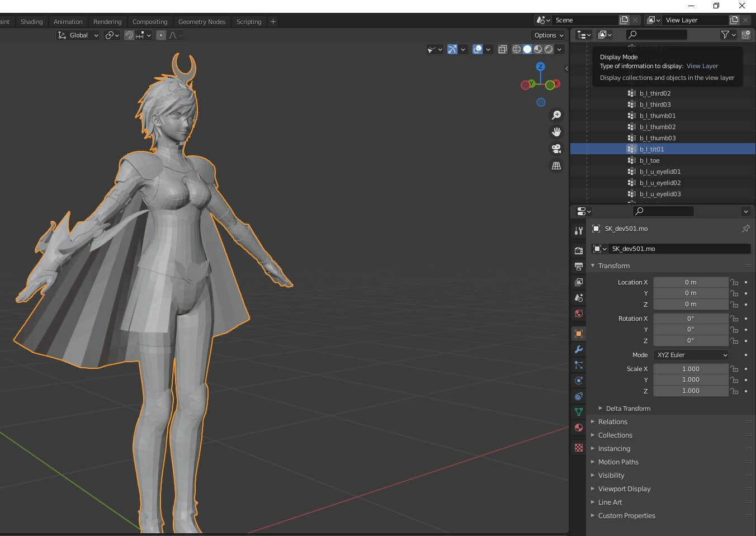Open the Modifier properties tab (wrench)
This screenshot has width=756, height=536.
(579, 349)
